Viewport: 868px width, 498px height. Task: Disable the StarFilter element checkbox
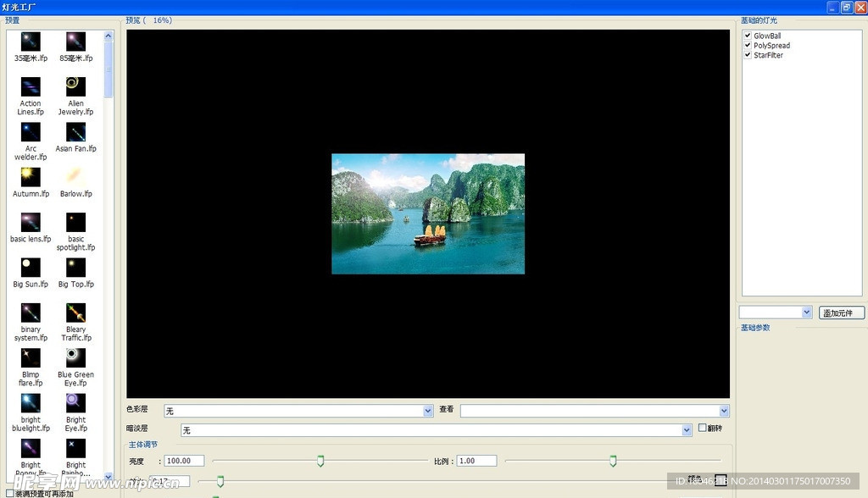[748, 55]
